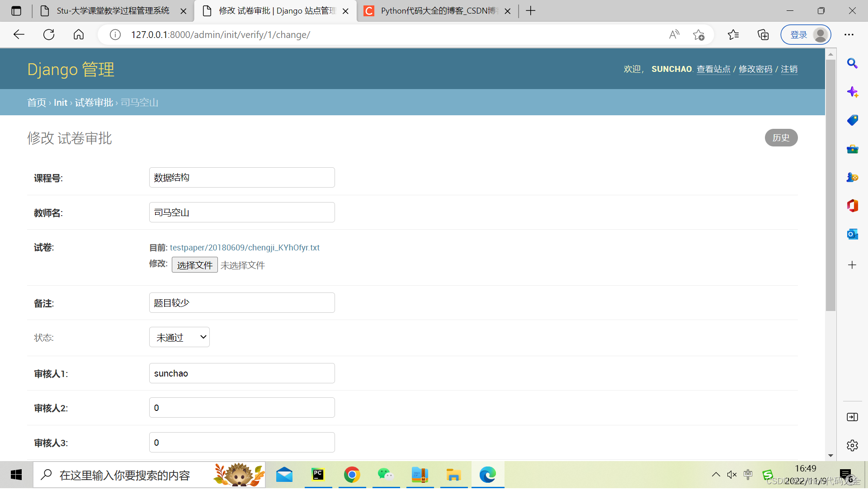Screen dimensions: 868x490
Task: Click the page vertical scrollbar
Action: click(x=830, y=185)
